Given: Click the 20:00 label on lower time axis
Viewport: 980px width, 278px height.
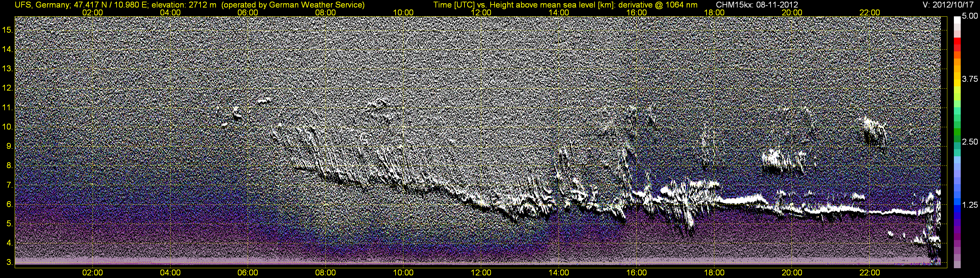Looking at the screenshot, I should 792,273.
